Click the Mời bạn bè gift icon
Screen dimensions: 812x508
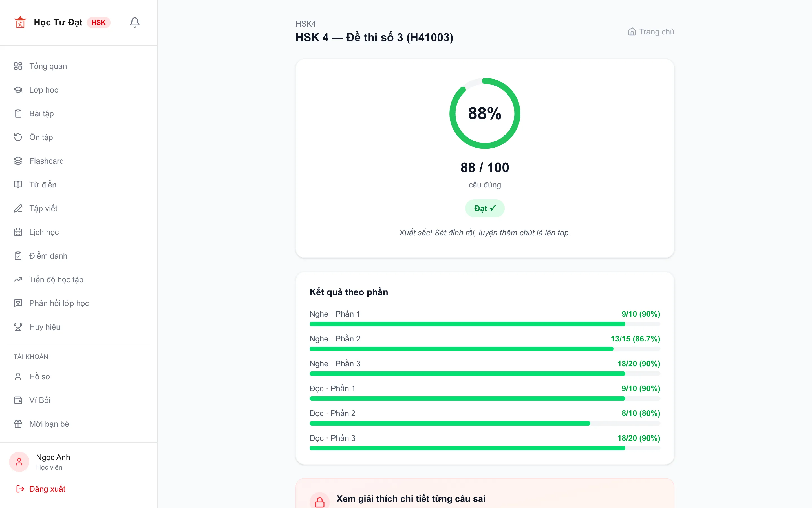[x=18, y=424]
